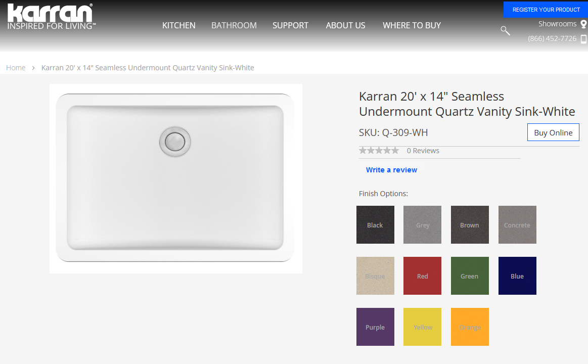
Task: Click the phone icon beside the number
Action: pyautogui.click(x=583, y=38)
